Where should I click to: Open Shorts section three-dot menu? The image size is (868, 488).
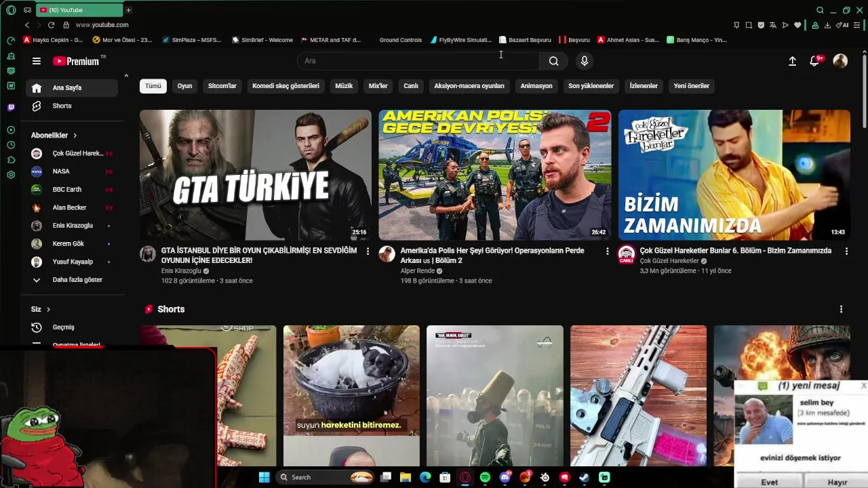(x=841, y=309)
